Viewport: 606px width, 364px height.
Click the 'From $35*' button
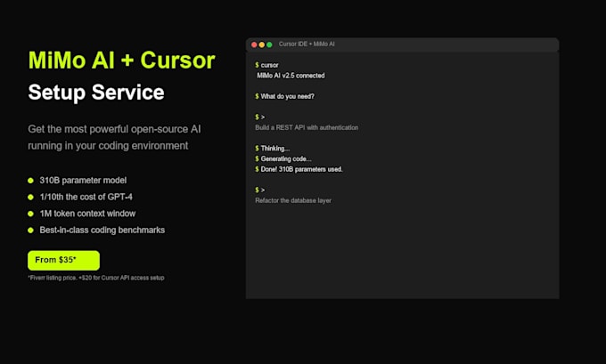tap(63, 260)
